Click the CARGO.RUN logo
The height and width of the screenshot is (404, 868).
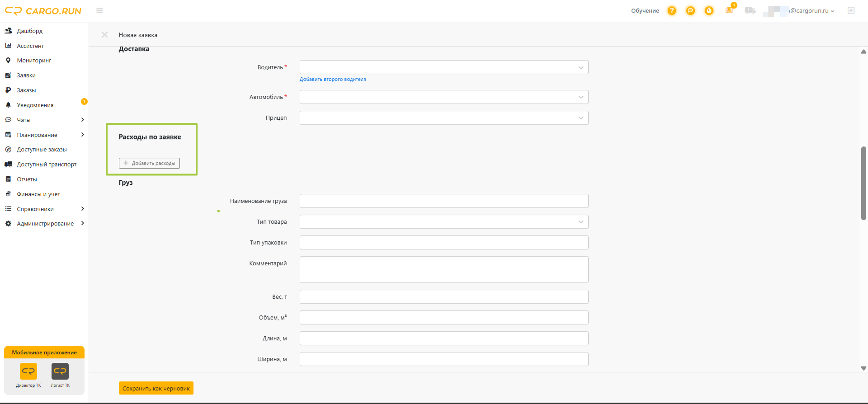[x=43, y=11]
